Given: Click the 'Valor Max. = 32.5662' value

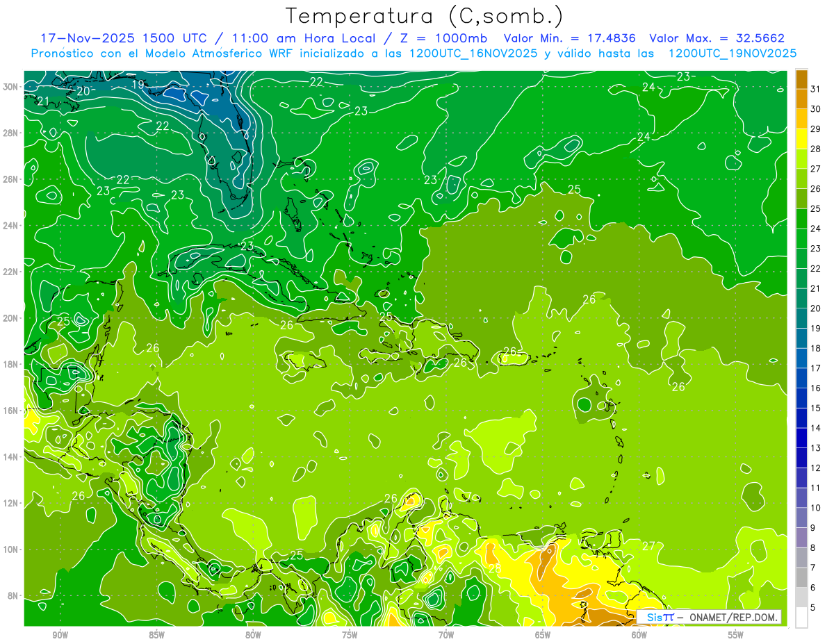Looking at the screenshot, I should (x=717, y=38).
